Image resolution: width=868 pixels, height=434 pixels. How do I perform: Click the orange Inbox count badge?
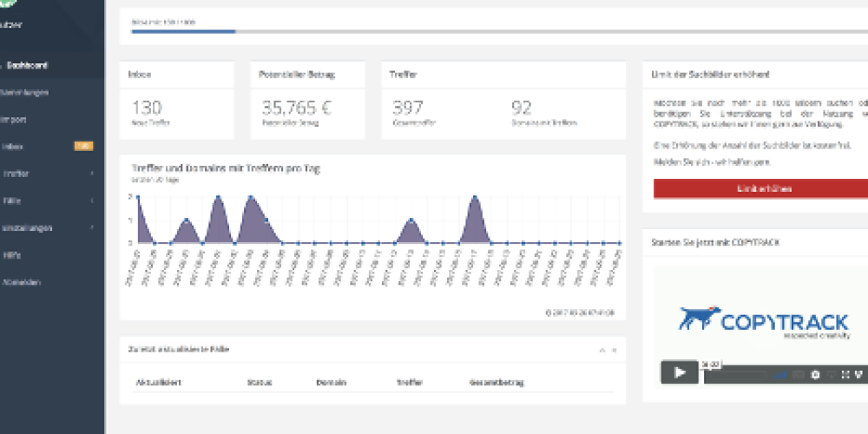click(83, 147)
